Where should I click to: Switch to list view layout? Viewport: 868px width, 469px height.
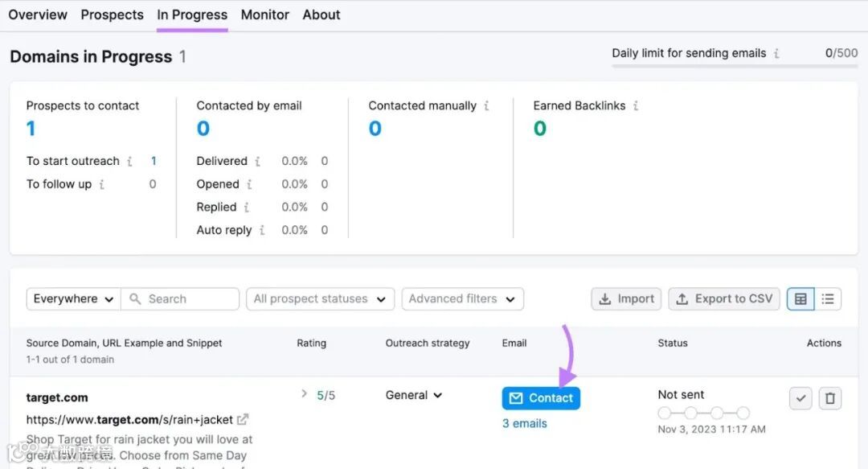[x=828, y=299]
